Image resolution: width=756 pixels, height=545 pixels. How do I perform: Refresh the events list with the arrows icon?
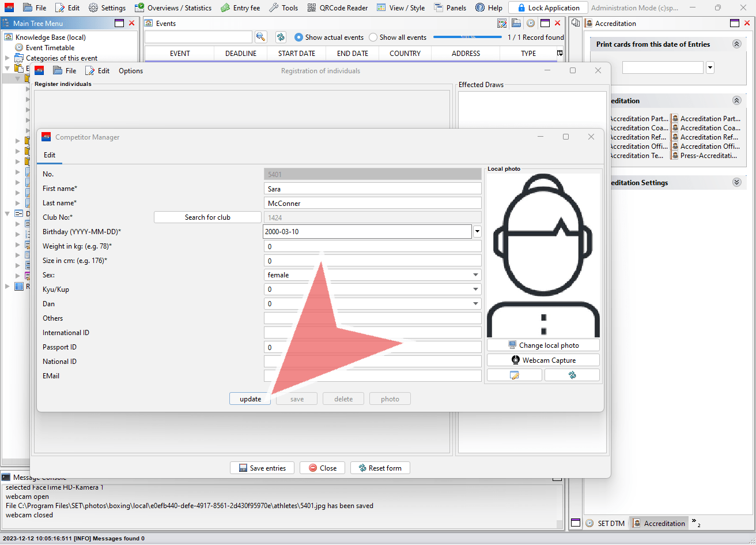[x=281, y=37]
